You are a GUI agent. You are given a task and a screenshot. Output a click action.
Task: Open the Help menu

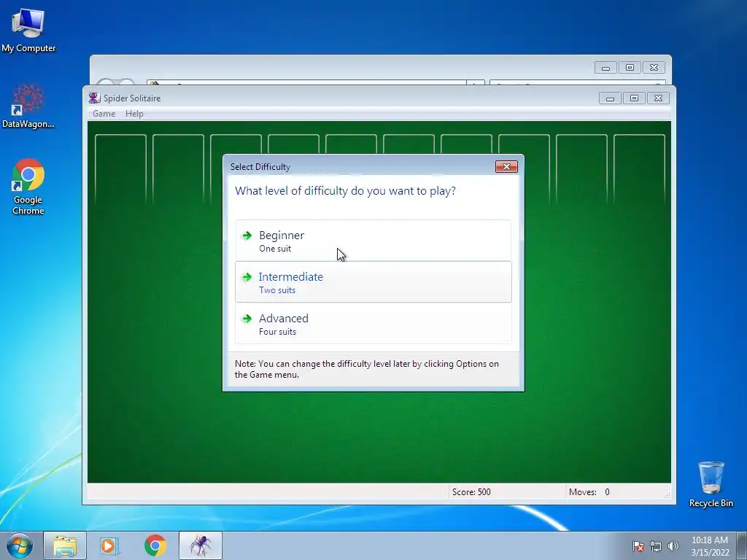(134, 114)
